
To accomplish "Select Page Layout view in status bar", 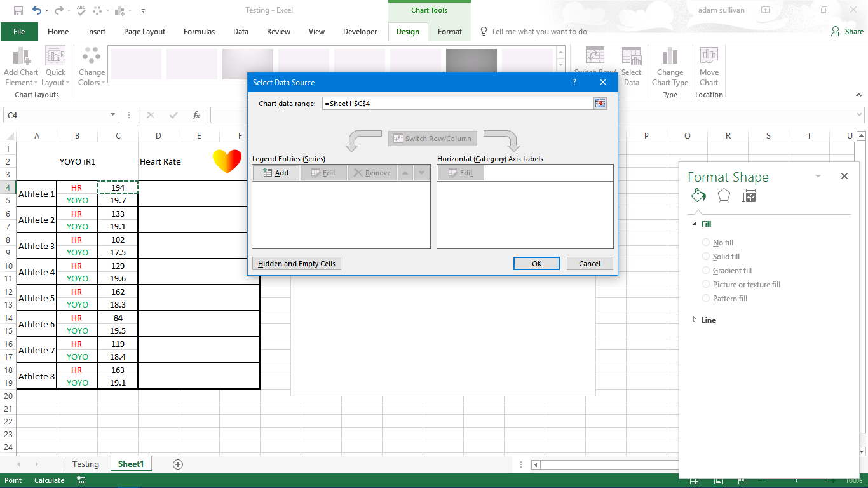I will click(x=718, y=480).
